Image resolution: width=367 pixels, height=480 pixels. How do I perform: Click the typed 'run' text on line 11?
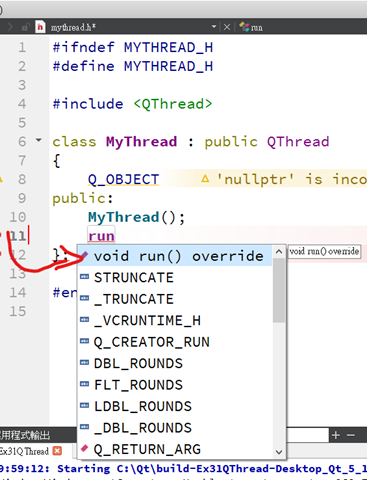coord(101,236)
